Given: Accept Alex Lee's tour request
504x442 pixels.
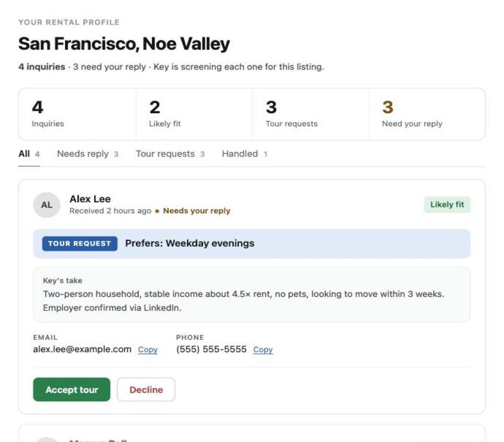Looking at the screenshot, I should [71, 389].
